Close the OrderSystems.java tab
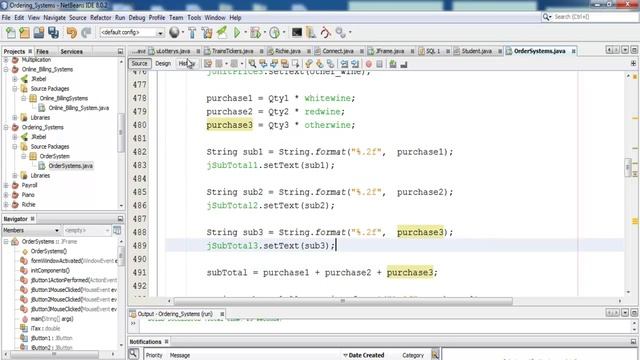The image size is (640, 360). tap(573, 51)
